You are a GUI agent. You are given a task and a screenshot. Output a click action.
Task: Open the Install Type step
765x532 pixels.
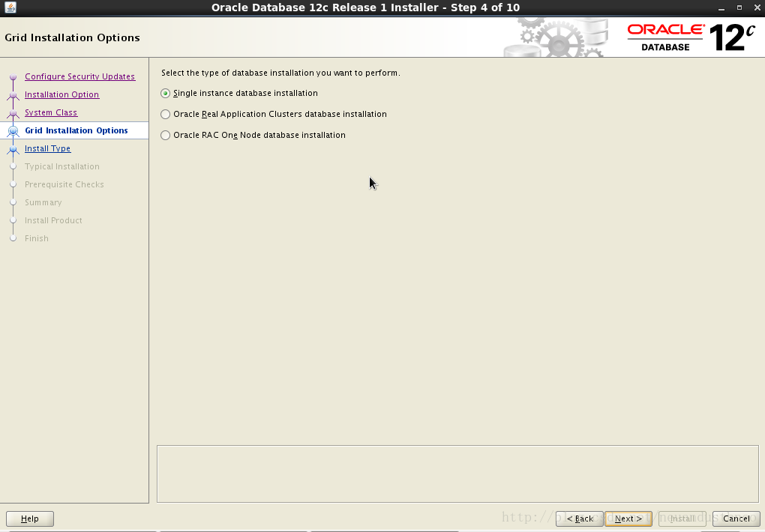[x=48, y=148]
